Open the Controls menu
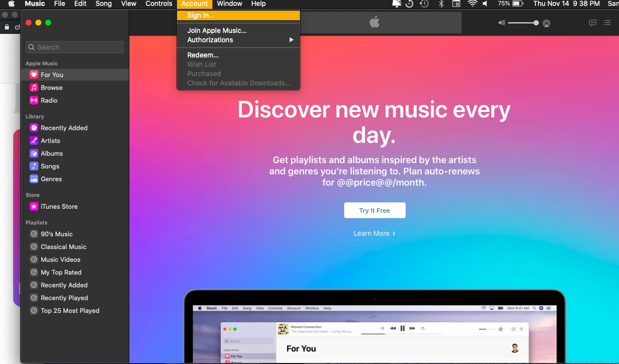 point(159,4)
